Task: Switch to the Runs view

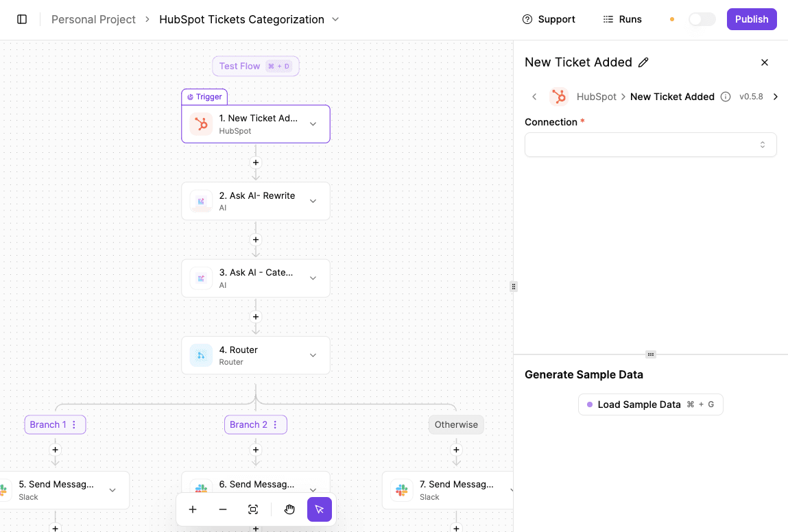Action: [621, 19]
